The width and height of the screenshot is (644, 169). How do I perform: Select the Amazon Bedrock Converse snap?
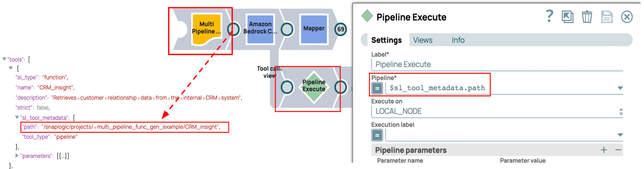(x=260, y=29)
